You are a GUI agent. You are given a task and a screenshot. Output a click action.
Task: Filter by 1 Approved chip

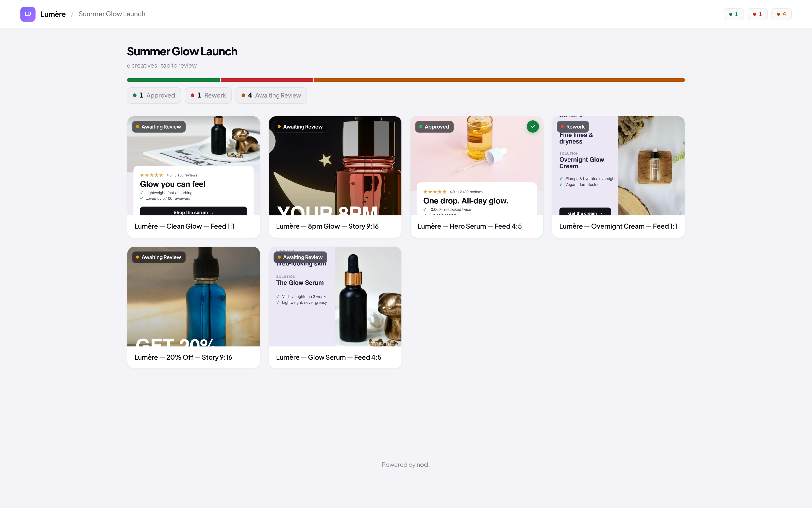coord(154,96)
